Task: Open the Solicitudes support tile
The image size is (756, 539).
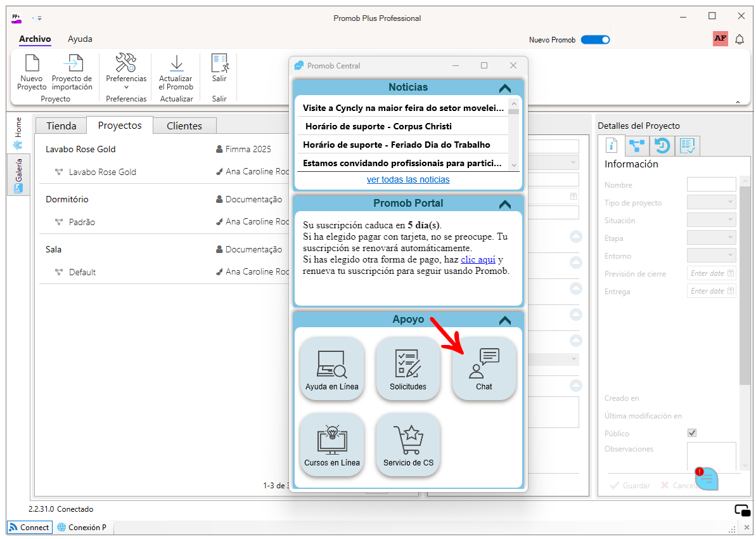Action: [408, 368]
